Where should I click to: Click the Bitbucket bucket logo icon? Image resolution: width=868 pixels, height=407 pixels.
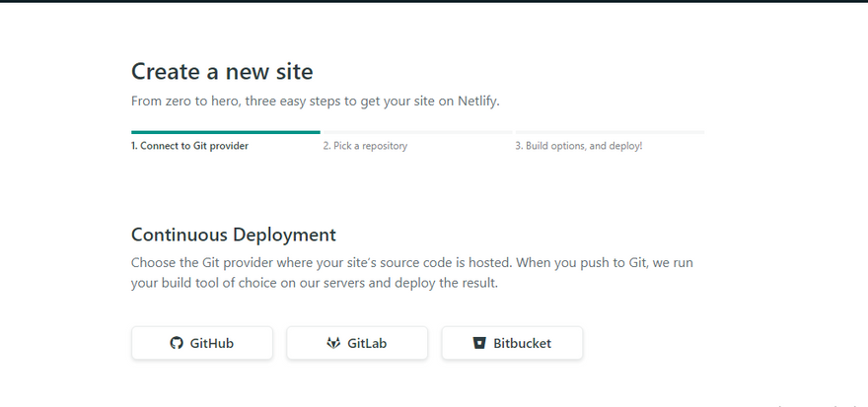479,343
